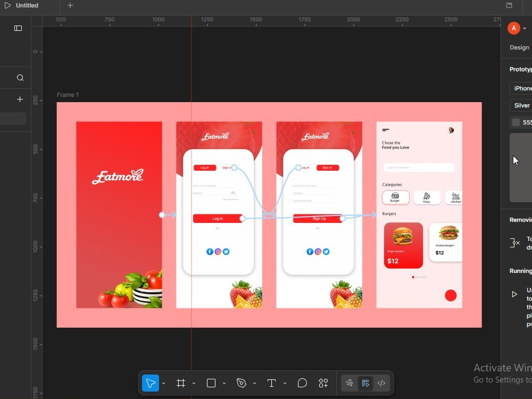Open search in left sidebar
532x399 pixels.
20,78
